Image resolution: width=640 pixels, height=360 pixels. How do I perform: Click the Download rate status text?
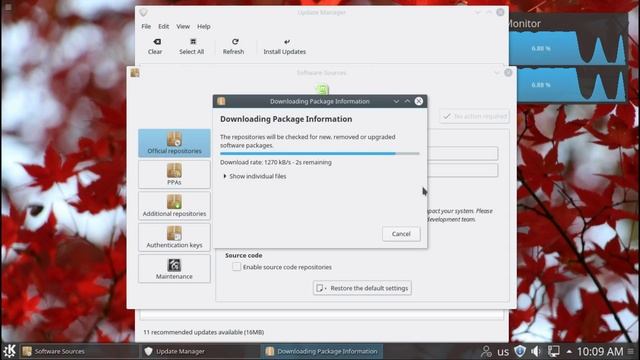pyautogui.click(x=276, y=162)
